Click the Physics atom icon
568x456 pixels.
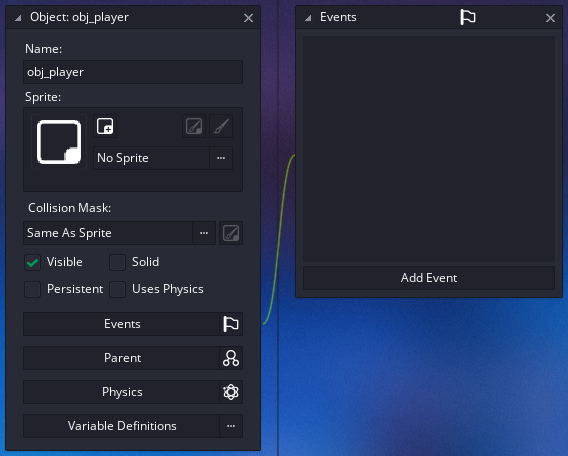click(x=231, y=392)
